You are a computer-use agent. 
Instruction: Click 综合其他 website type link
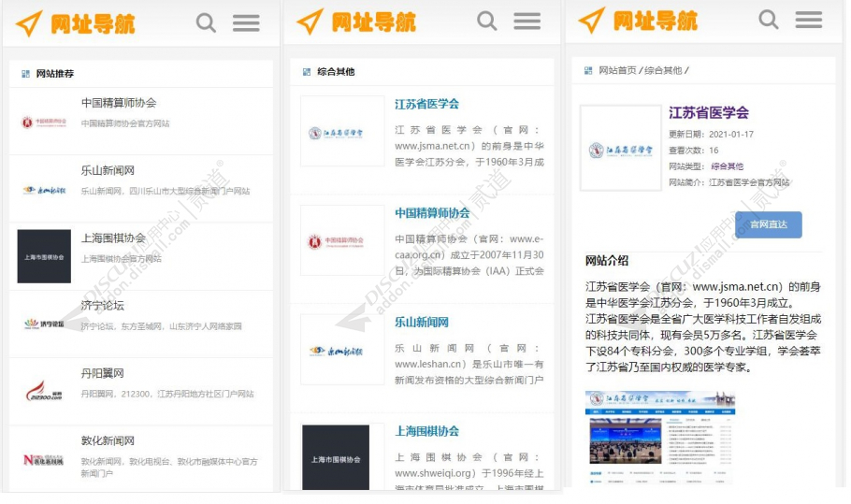[x=728, y=166]
